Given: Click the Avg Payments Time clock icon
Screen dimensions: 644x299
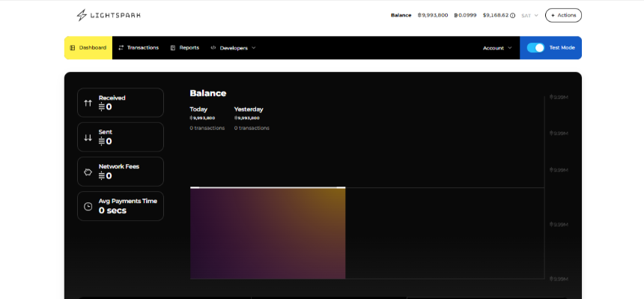Looking at the screenshot, I should pos(88,207).
